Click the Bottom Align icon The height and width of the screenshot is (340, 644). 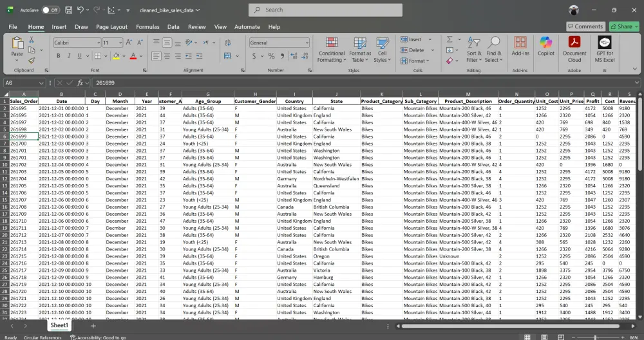pos(178,42)
